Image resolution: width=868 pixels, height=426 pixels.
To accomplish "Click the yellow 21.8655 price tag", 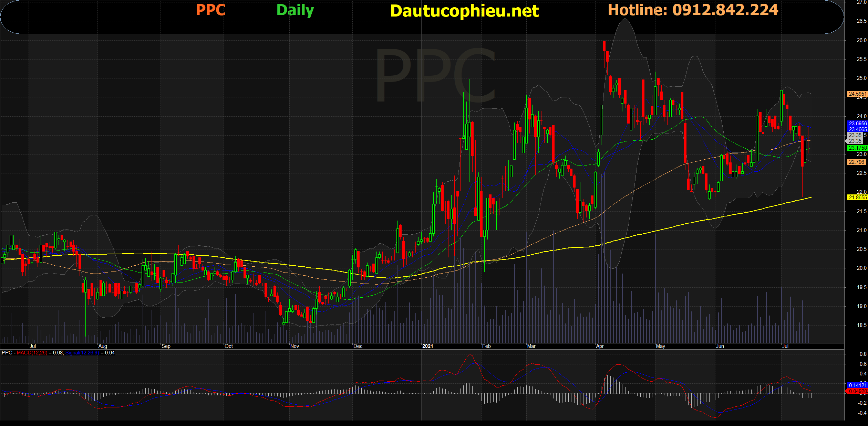I will pos(857,198).
